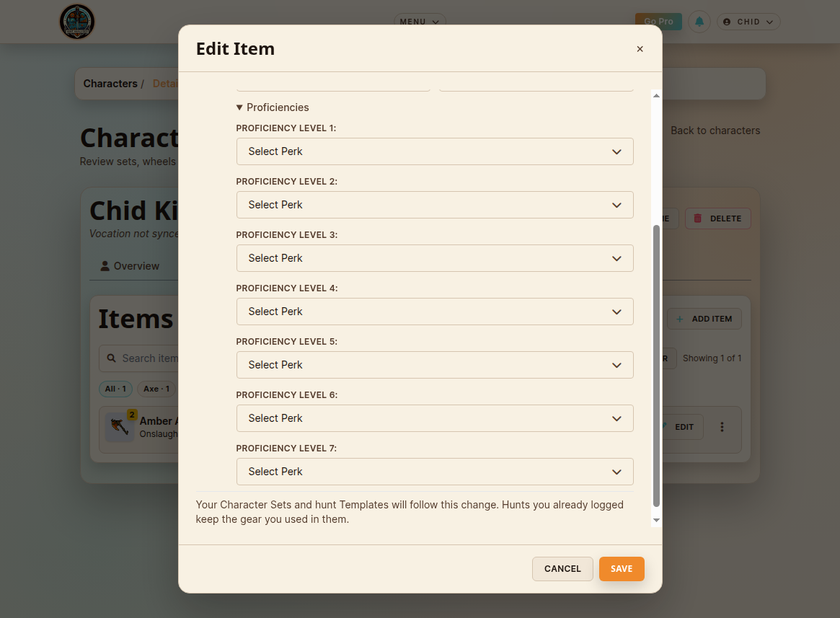The width and height of the screenshot is (840, 618).
Task: Click the trash icon on Delete
Action: click(x=697, y=218)
